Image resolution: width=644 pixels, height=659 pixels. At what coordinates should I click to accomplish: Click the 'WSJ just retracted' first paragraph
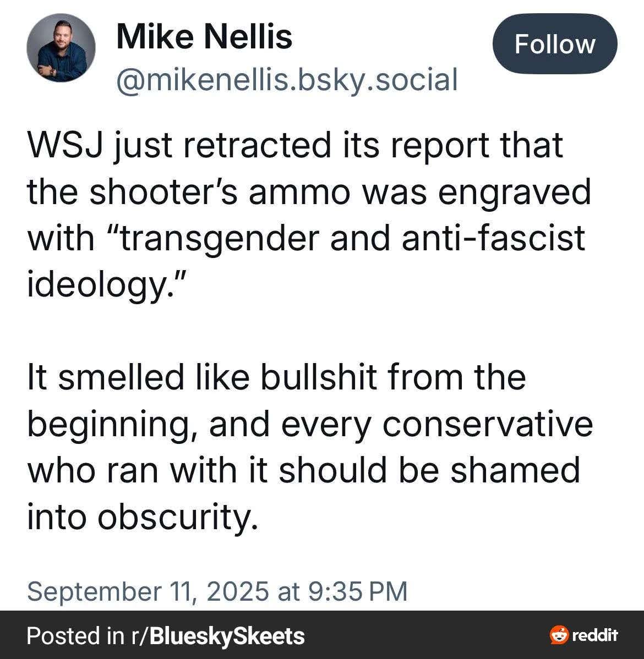coord(309,215)
